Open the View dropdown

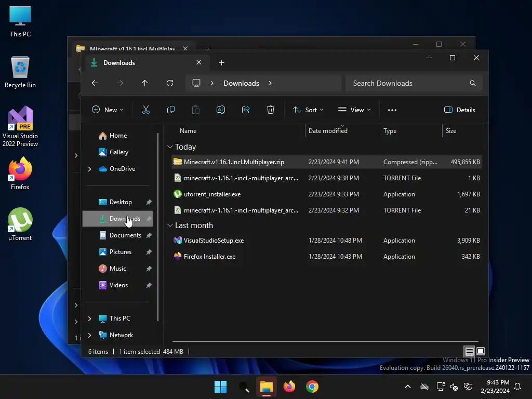(354, 110)
